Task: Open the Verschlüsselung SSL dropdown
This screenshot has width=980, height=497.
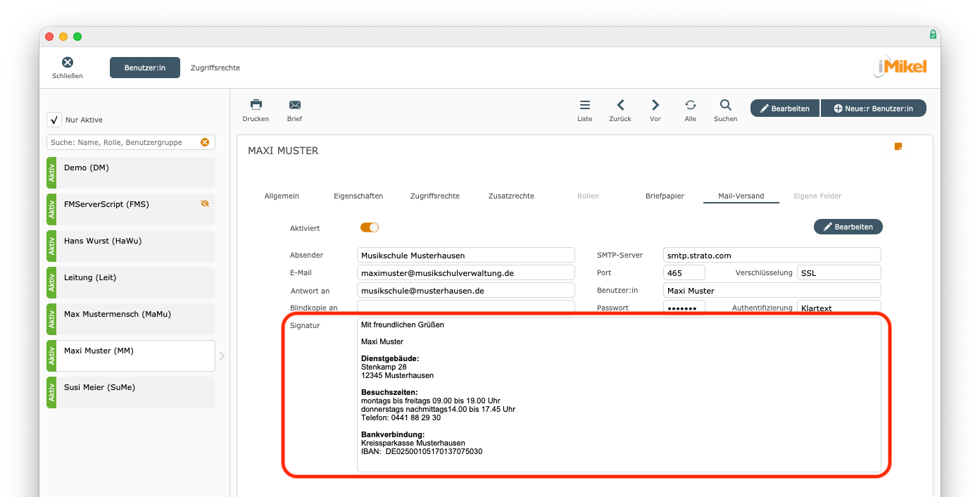Action: click(x=839, y=272)
